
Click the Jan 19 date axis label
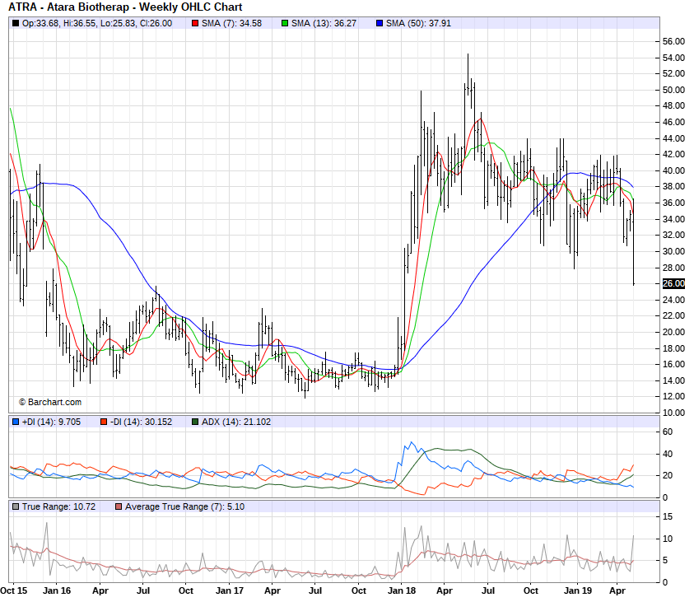[578, 590]
